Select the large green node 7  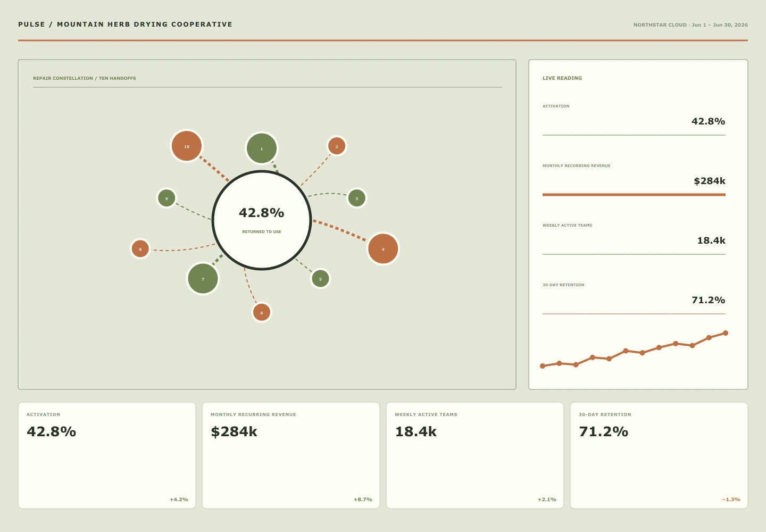(x=203, y=279)
